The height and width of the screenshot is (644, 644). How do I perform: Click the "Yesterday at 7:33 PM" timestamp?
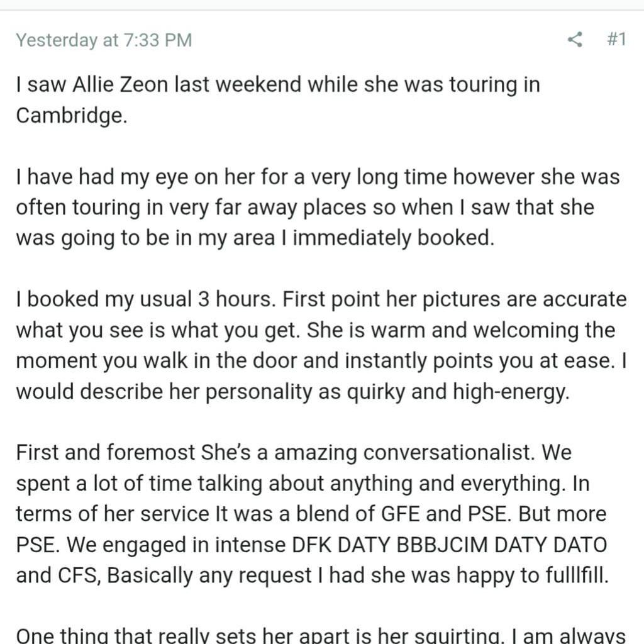pos(104,40)
